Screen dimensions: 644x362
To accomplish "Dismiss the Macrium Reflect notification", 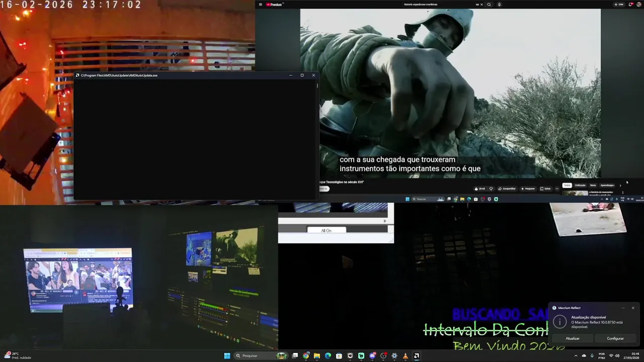I will [633, 308].
